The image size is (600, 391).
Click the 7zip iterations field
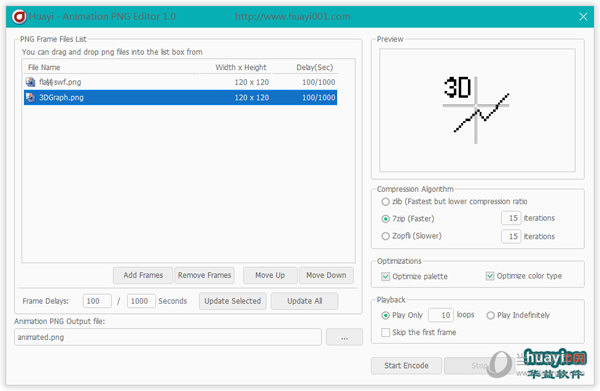click(511, 218)
